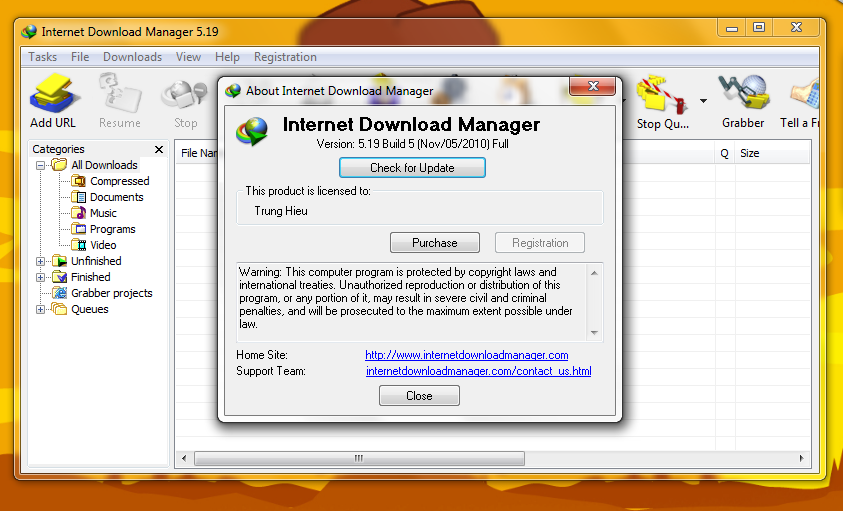Click the Stop toolbar icon
The width and height of the screenshot is (843, 511).
coord(185,95)
